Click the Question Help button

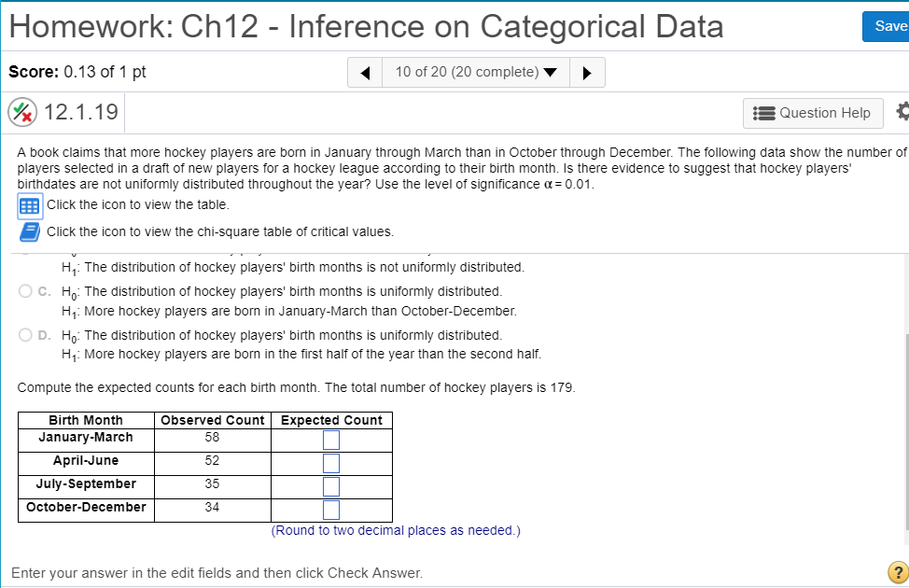click(812, 112)
